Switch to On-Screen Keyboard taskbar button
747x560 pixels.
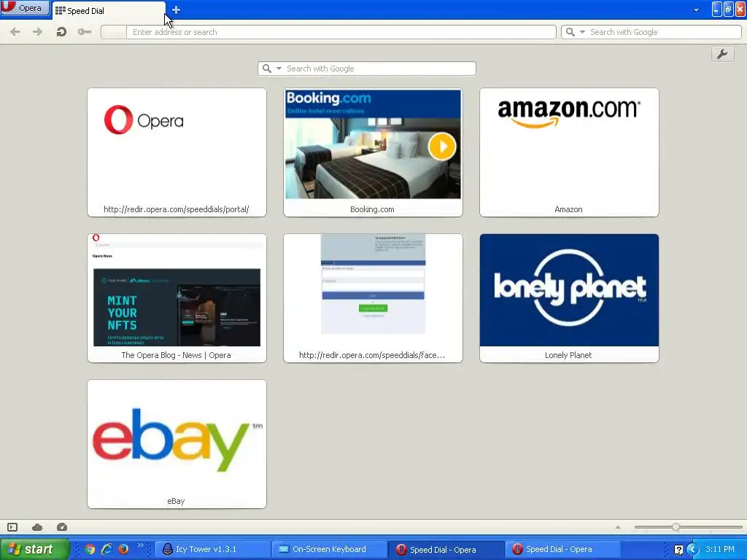[x=329, y=550]
